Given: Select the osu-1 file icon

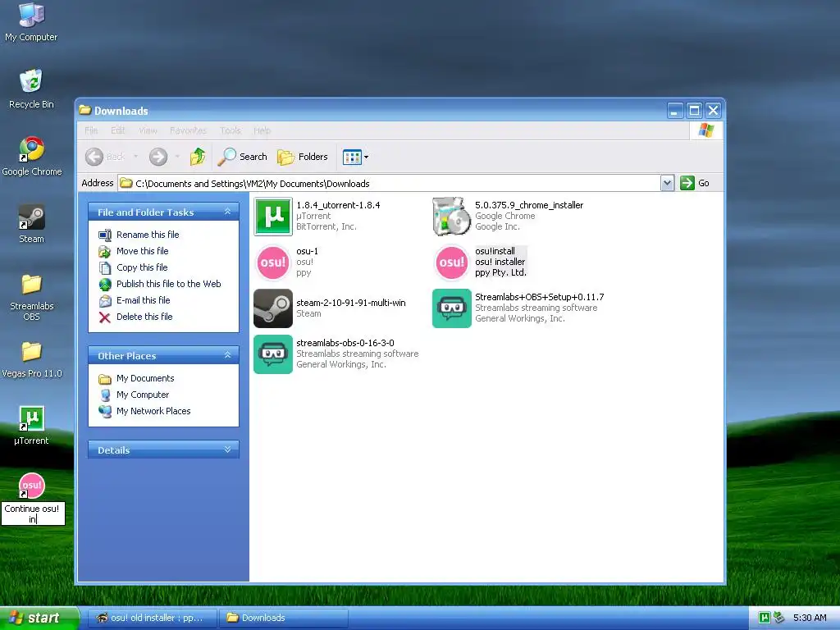Looking at the screenshot, I should point(273,262).
